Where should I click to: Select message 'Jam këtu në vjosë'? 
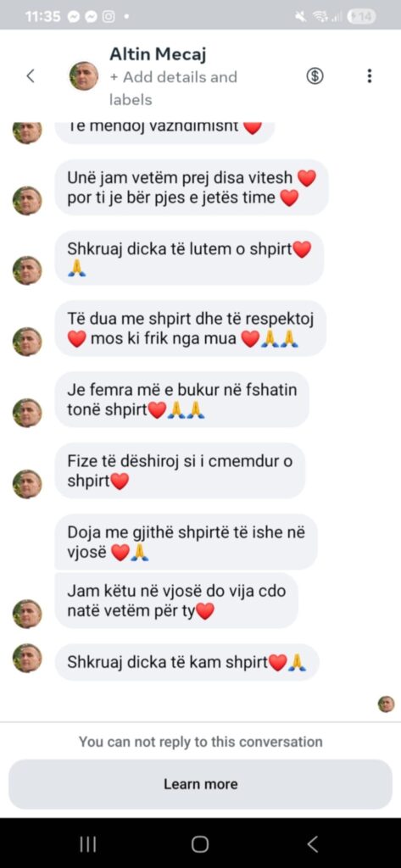coord(176,601)
